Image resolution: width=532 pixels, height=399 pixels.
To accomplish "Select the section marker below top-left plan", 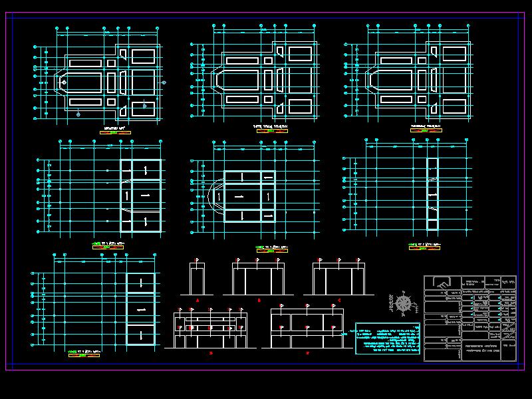I will click(78, 115).
